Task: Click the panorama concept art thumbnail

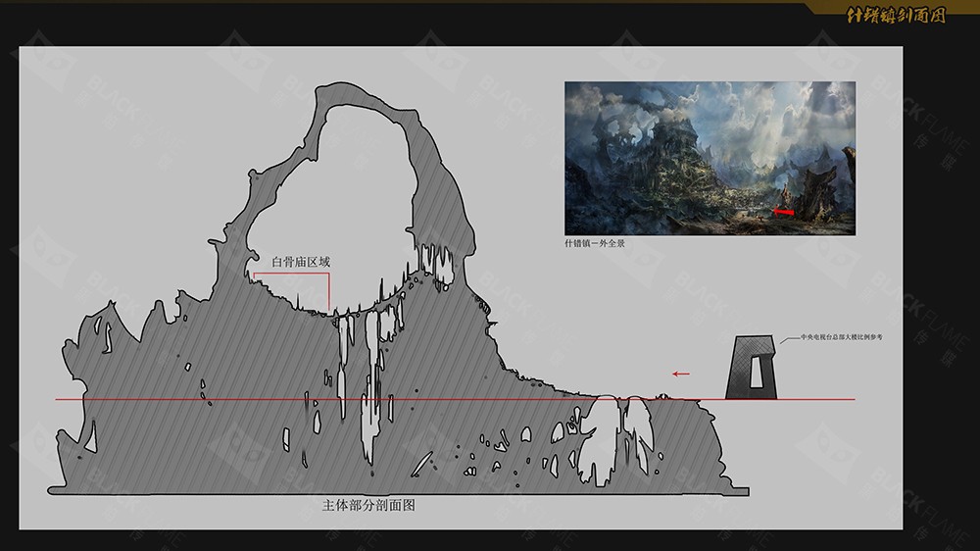Action: 709,157
